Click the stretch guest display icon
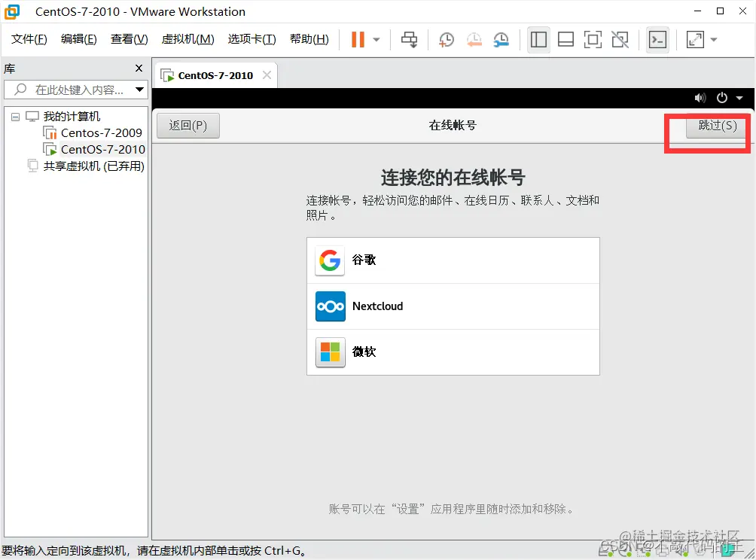756x560 pixels. (x=695, y=40)
